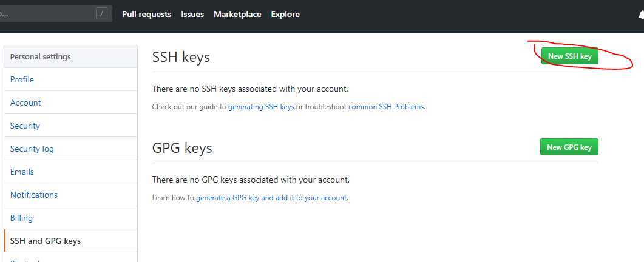Screen dimensions: 644x262
Task: Click the slash shortcut icon in search
Action: (x=101, y=14)
